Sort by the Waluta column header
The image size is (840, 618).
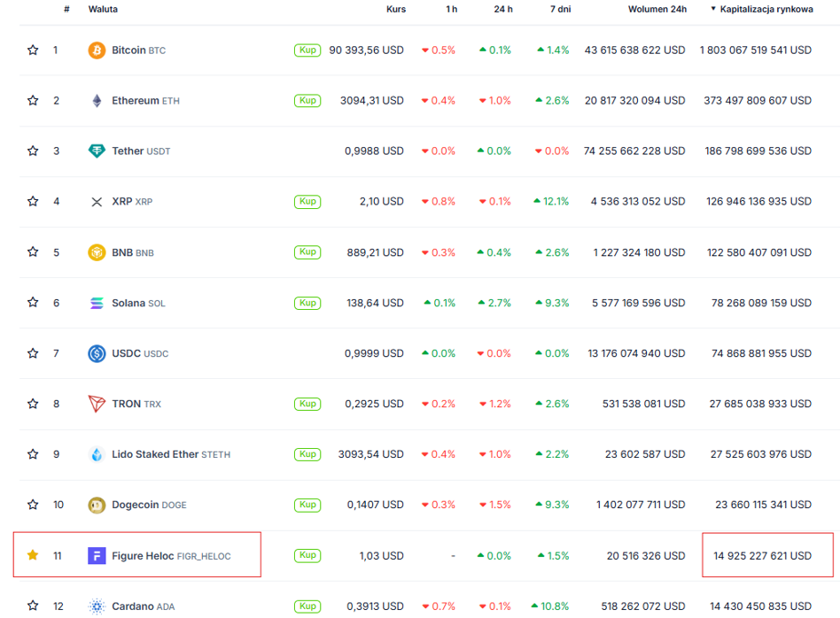[103, 9]
